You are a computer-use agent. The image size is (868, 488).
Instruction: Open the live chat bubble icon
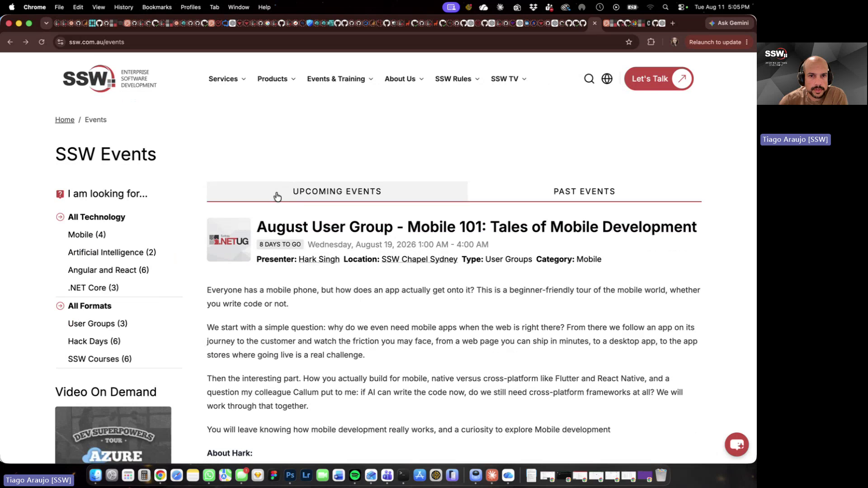736,445
